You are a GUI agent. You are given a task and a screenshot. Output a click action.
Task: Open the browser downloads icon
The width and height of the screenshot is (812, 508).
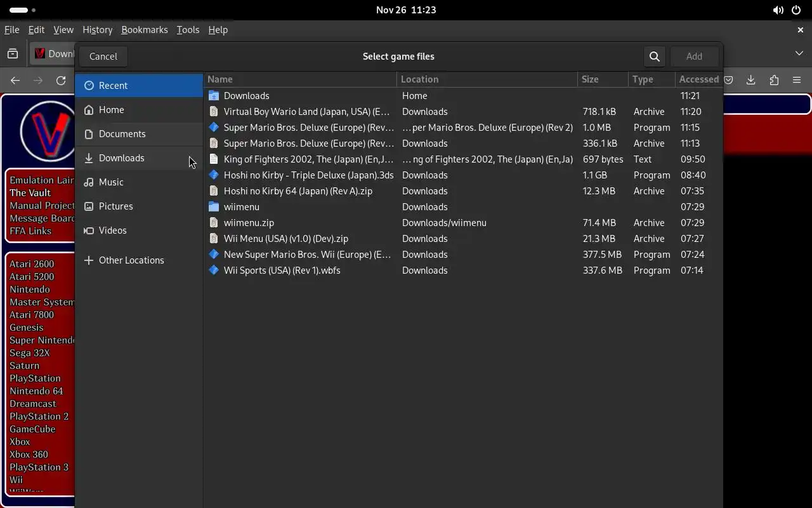[751, 80]
